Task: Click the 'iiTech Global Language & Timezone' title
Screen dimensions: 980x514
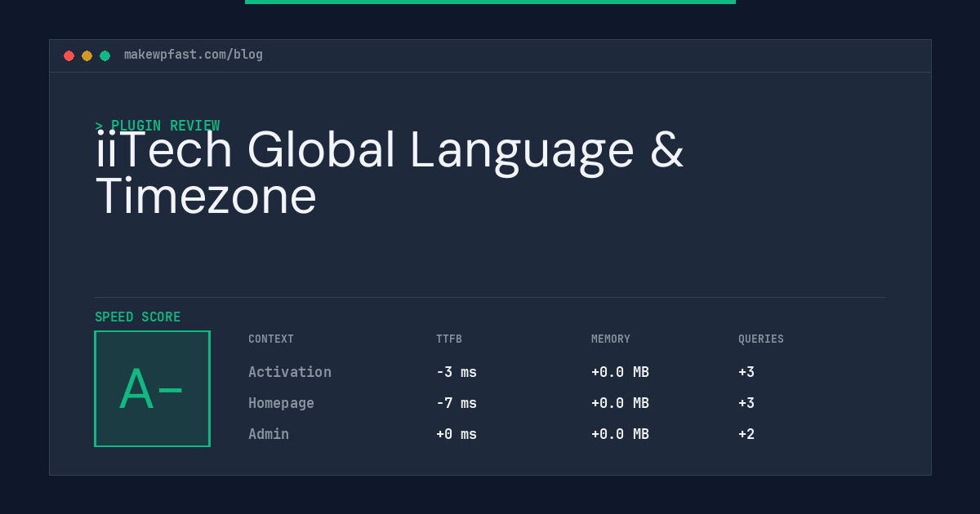Action: [x=390, y=173]
